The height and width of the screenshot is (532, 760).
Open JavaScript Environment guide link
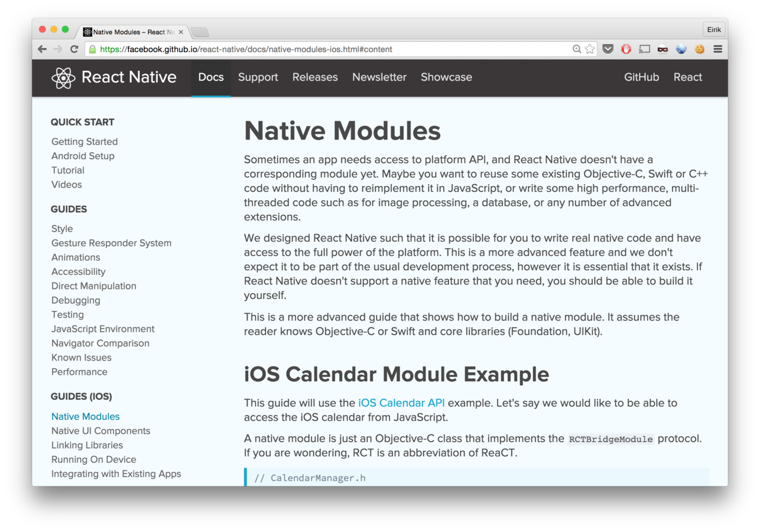click(x=103, y=329)
